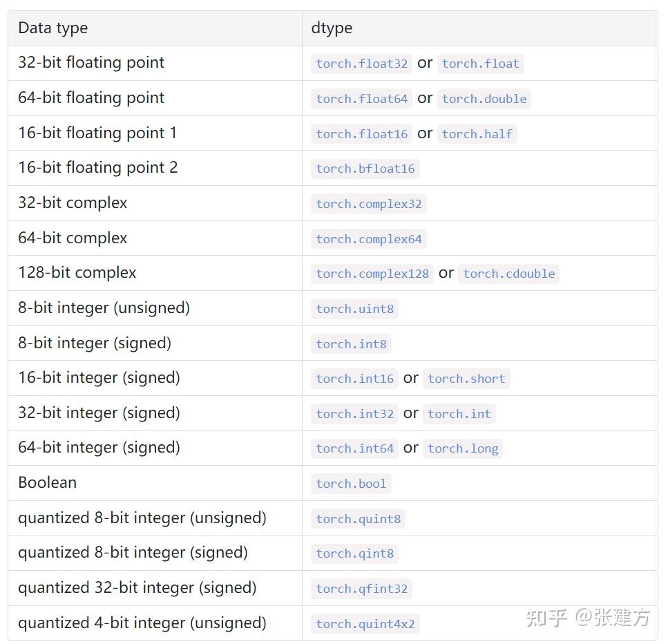
Task: Click the torch.short alias link
Action: [x=466, y=379]
